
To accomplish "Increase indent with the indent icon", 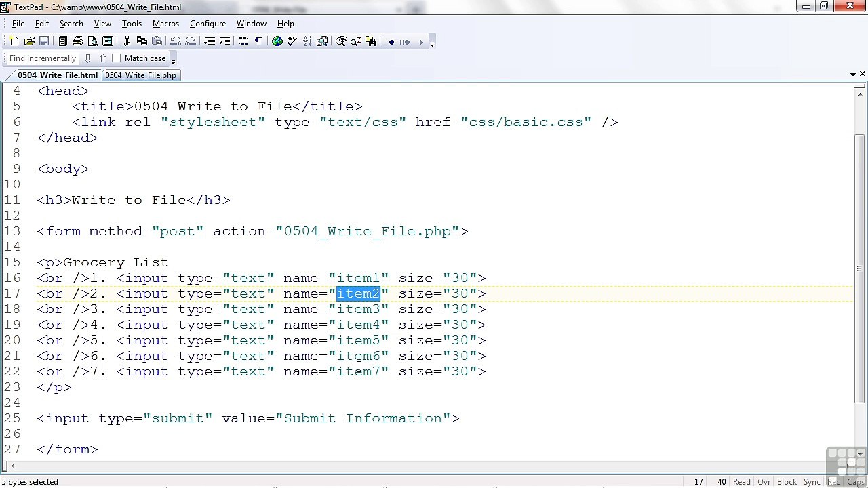I will (224, 41).
